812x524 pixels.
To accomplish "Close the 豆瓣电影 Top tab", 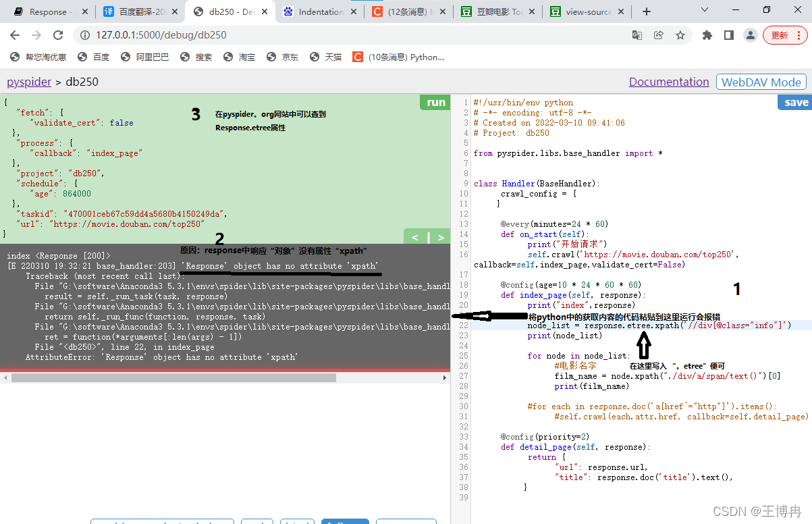I will tap(531, 11).
